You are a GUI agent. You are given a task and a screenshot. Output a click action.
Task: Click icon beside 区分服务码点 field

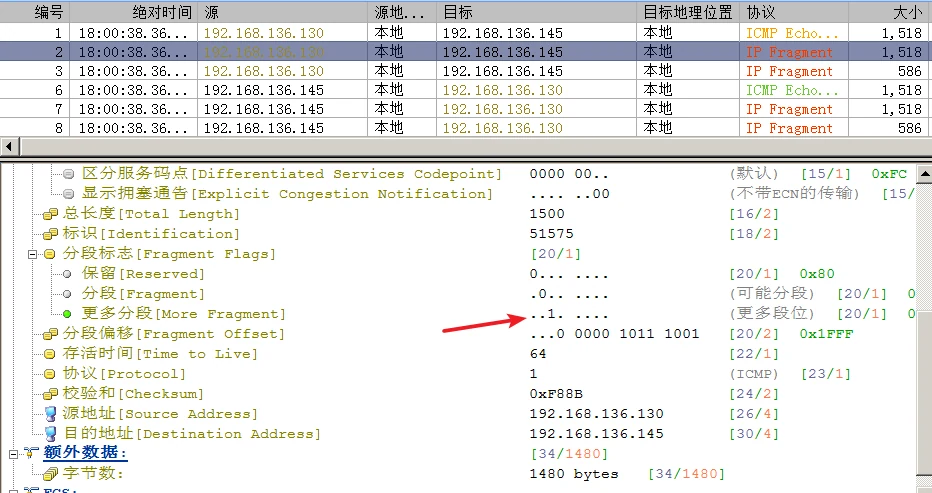[x=69, y=174]
